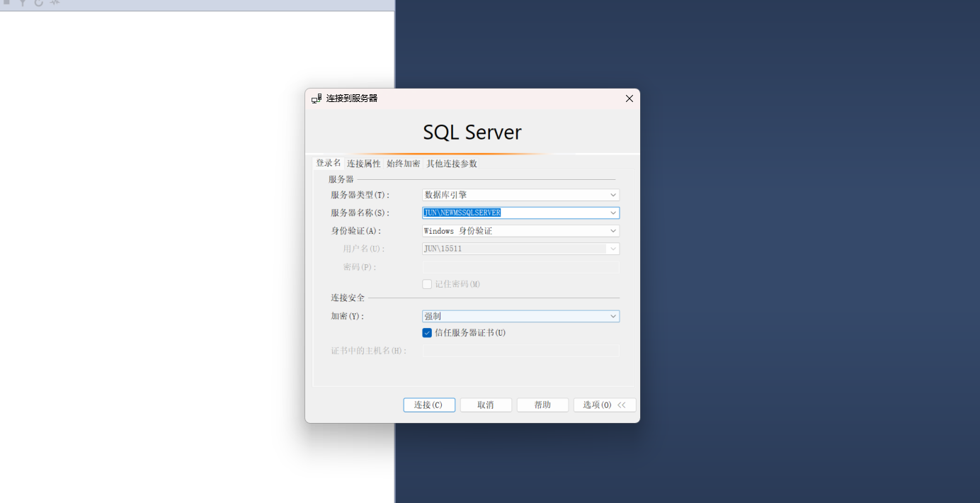
Task: Open the 始终加密 tab
Action: pyautogui.click(x=404, y=164)
